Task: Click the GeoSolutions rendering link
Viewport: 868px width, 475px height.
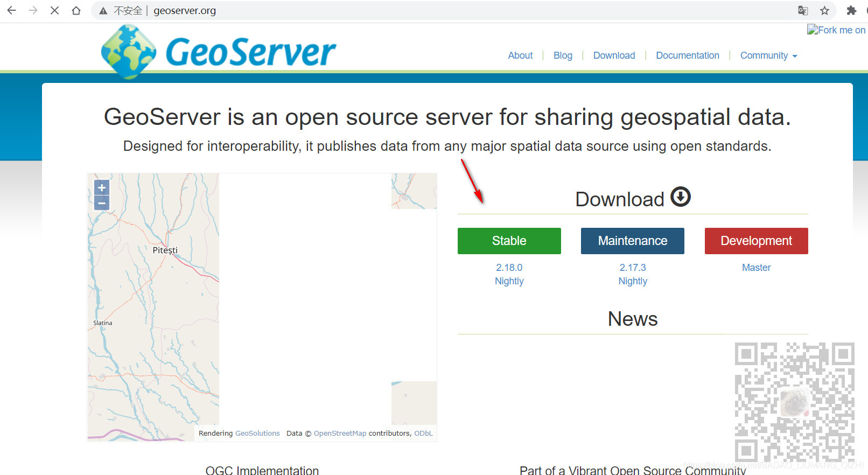Action: pos(257,434)
